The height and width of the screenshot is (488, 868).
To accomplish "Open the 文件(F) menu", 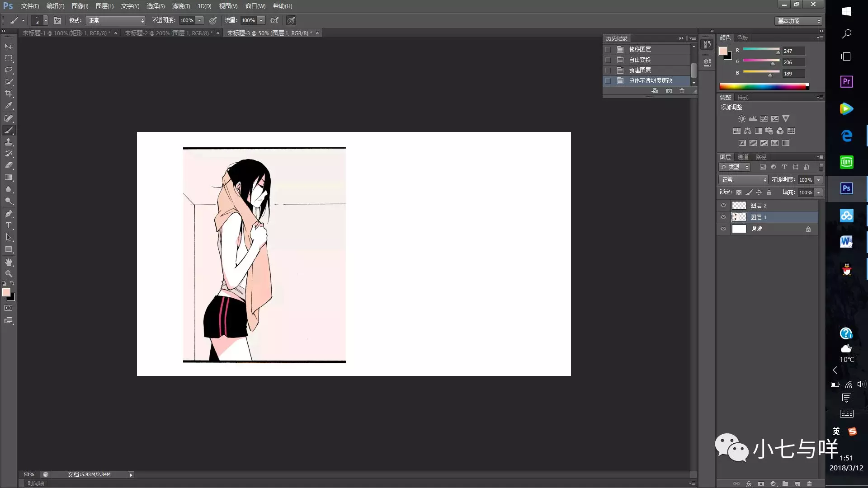I will pyautogui.click(x=30, y=6).
